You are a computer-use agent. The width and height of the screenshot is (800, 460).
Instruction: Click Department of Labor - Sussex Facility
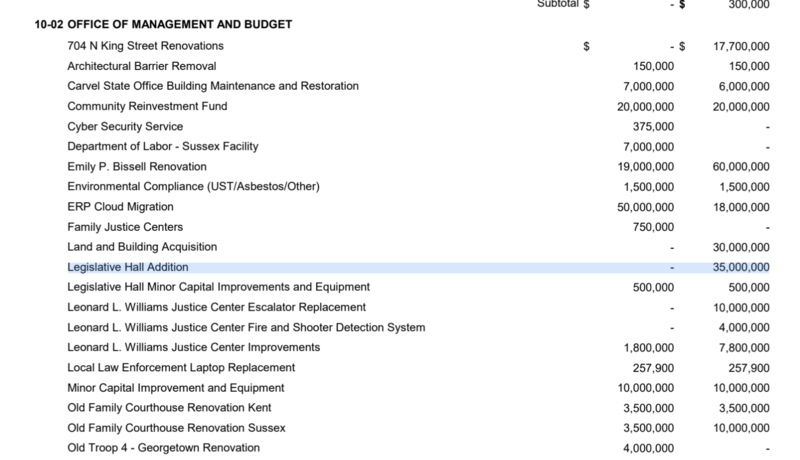pyautogui.click(x=163, y=146)
